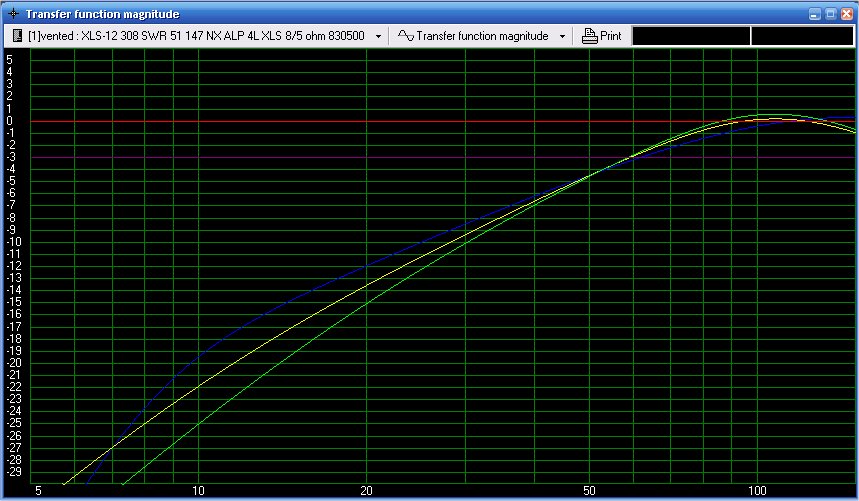859x501 pixels.
Task: Click the Transfer function magnitude toolbar label
Action: click(x=482, y=36)
